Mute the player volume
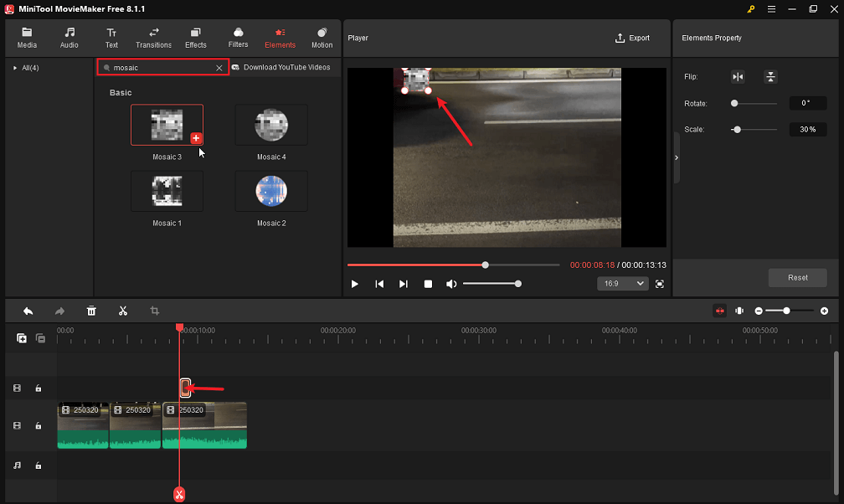Viewport: 844px width, 504px height. [451, 284]
